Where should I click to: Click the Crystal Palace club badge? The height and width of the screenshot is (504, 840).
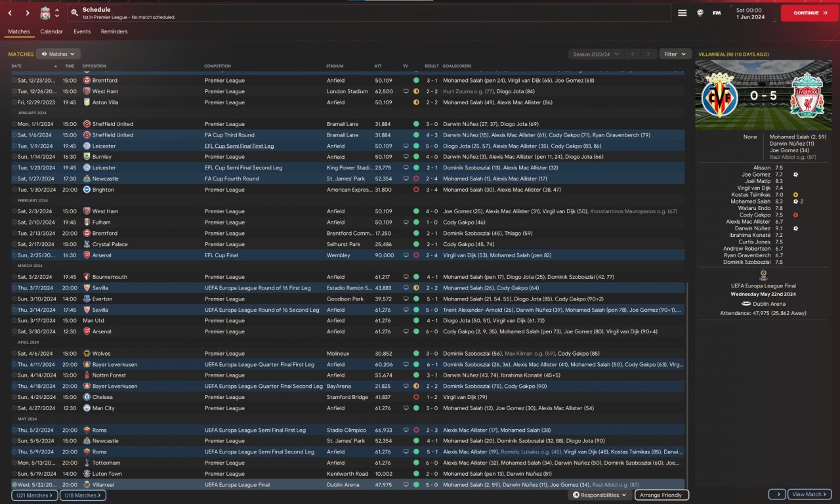click(87, 244)
